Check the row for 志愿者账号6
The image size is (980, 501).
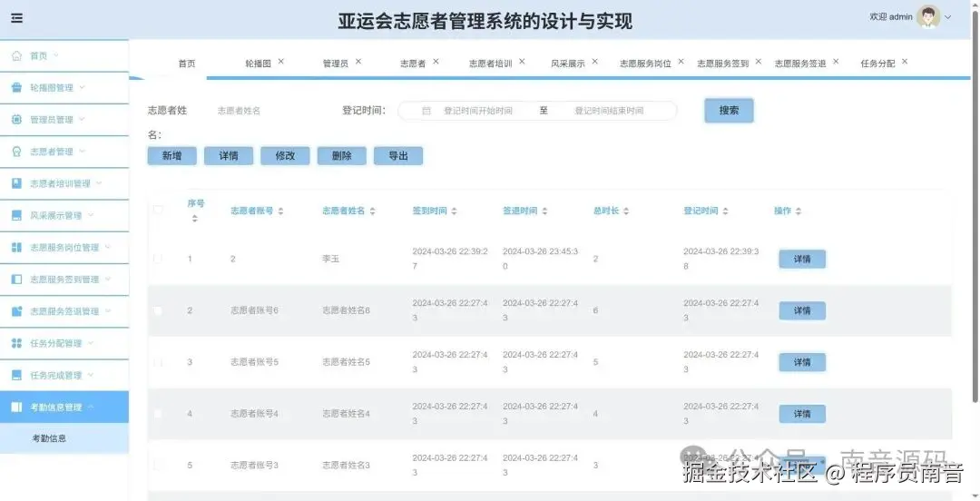(x=158, y=310)
